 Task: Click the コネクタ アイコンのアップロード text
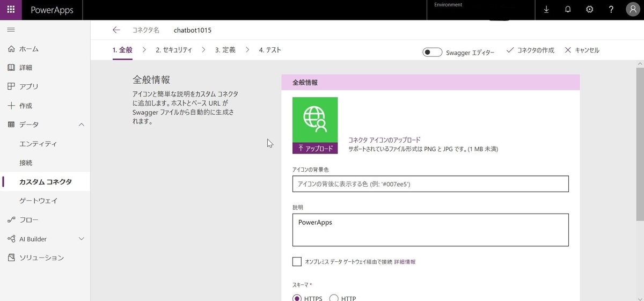[385, 140]
